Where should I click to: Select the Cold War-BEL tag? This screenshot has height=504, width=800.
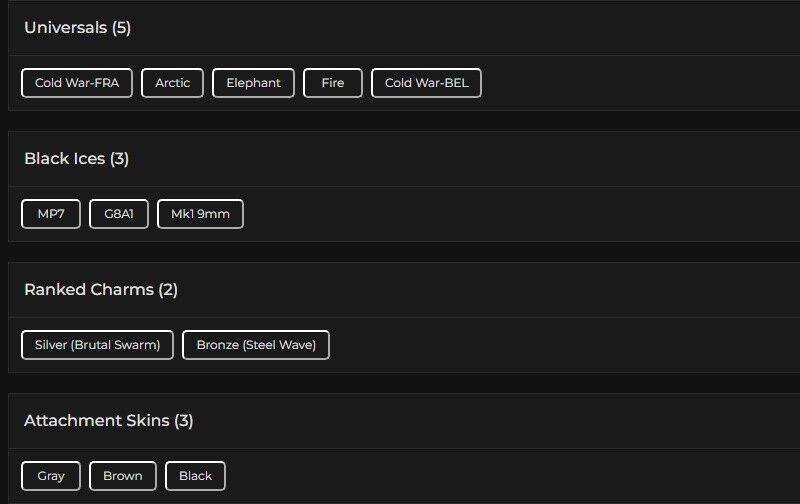pyautogui.click(x=426, y=83)
